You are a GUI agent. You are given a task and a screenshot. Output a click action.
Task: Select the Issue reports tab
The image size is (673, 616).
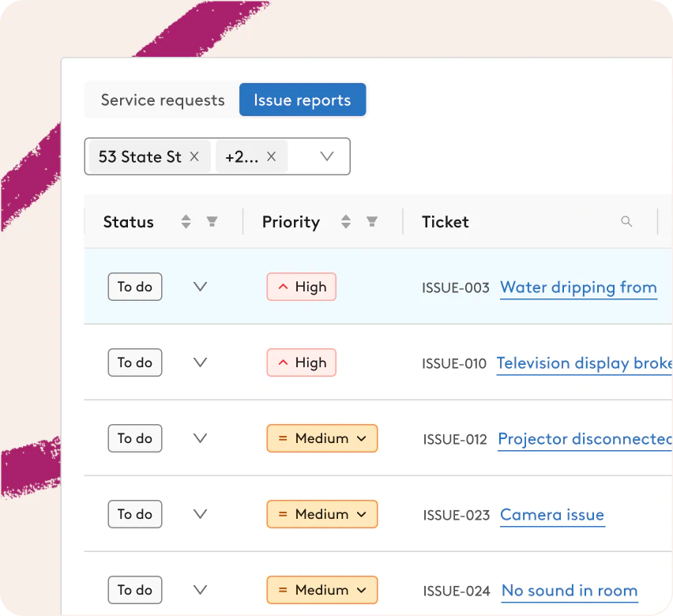point(303,100)
